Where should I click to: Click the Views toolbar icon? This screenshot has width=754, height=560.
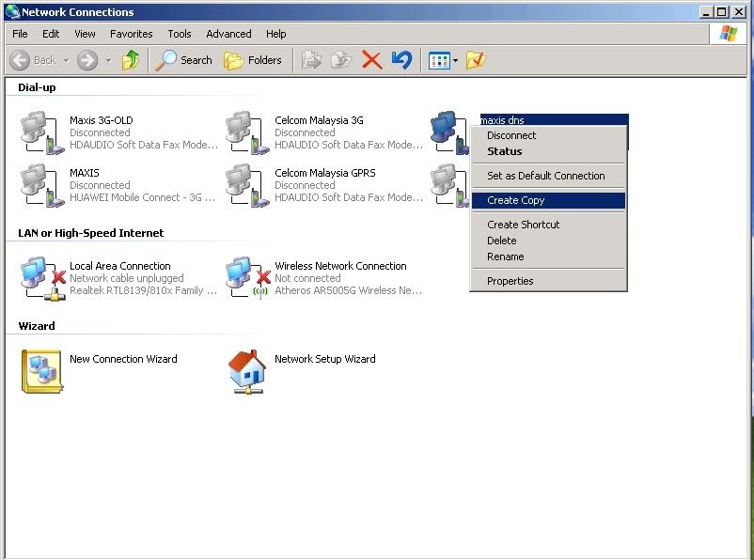coord(439,61)
